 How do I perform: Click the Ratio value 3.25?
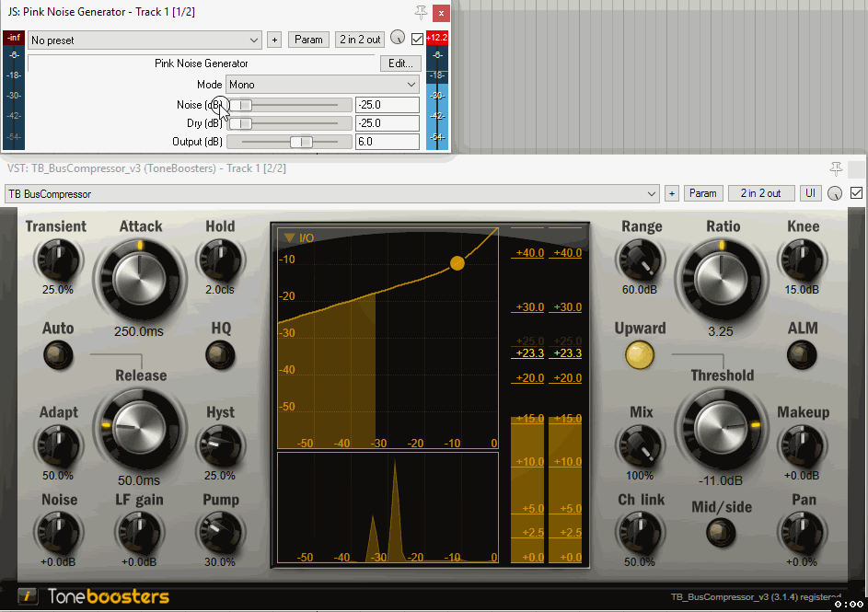[x=720, y=331]
